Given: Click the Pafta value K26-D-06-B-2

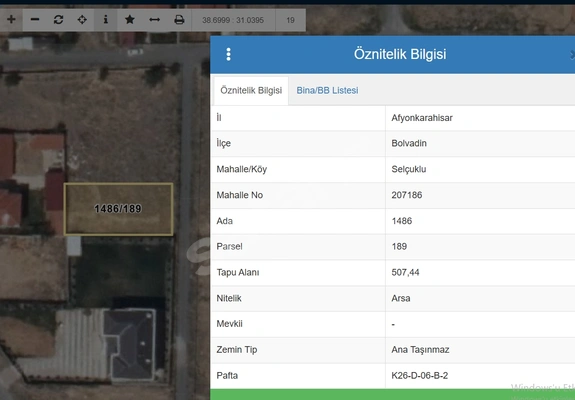Looking at the screenshot, I should click(x=420, y=375).
